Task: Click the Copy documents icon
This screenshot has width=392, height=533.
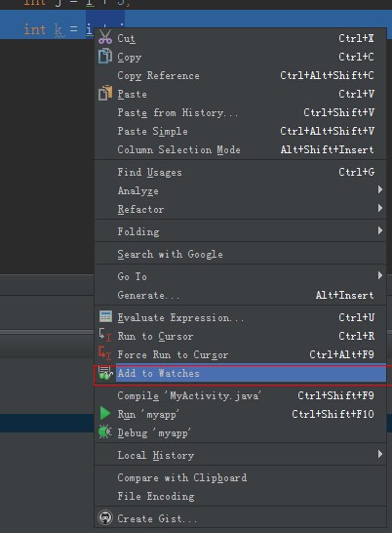Action: pos(105,56)
